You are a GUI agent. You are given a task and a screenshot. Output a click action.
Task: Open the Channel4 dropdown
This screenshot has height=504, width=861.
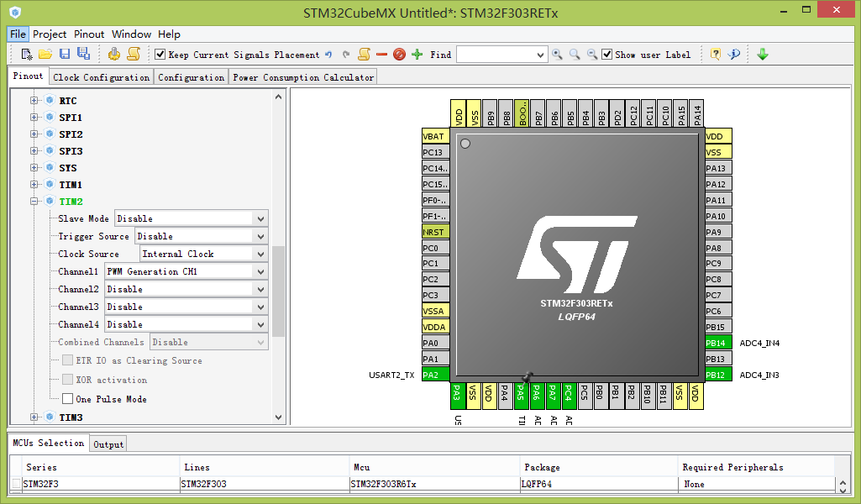click(261, 324)
